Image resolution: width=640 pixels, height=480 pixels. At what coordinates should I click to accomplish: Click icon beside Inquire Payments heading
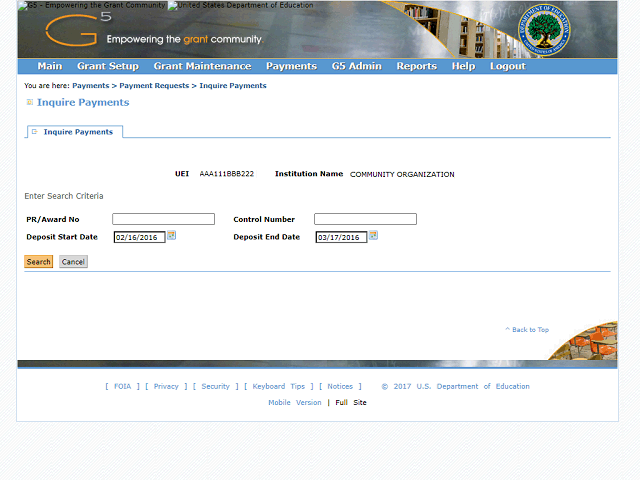[x=30, y=102]
